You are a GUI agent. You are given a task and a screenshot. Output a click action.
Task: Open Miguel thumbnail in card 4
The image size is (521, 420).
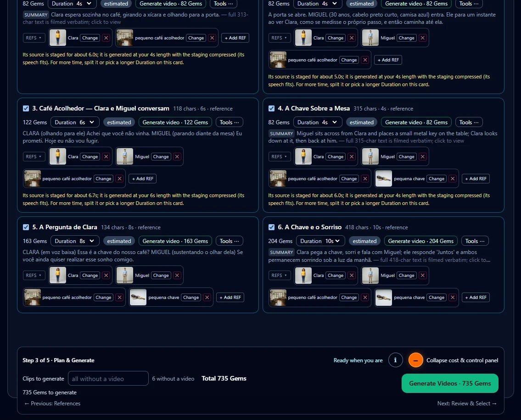[370, 157]
